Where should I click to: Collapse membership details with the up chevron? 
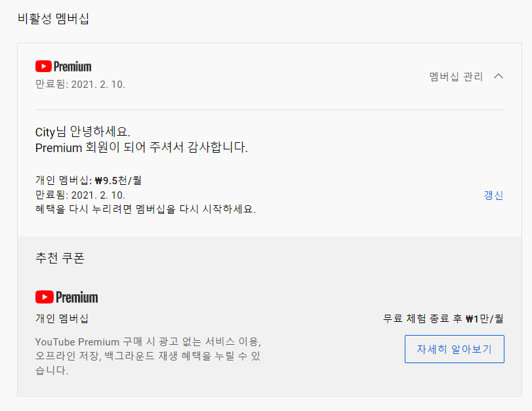tap(499, 76)
